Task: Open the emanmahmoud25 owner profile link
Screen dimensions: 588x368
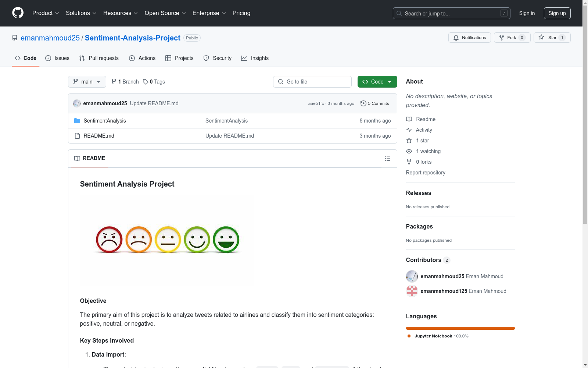Action: (50, 38)
